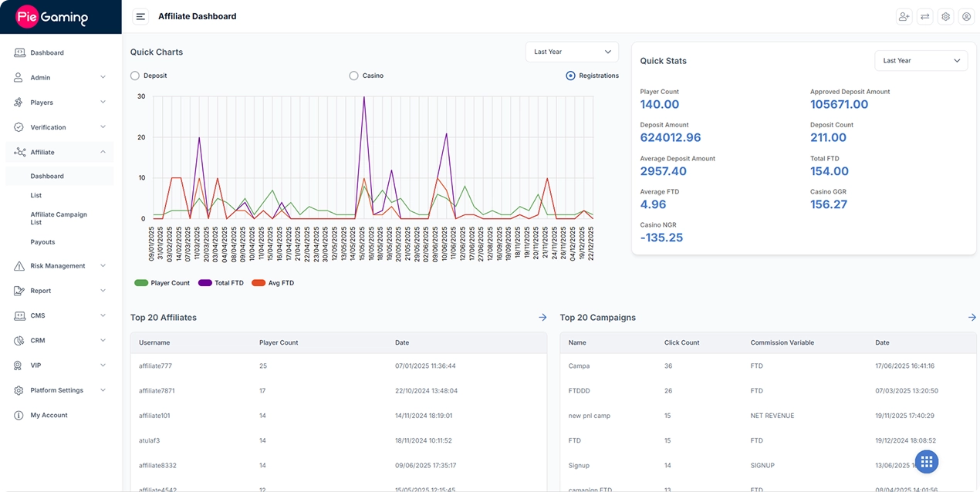The height and width of the screenshot is (492, 980).
Task: Select the Risk Management warning icon
Action: tap(19, 265)
